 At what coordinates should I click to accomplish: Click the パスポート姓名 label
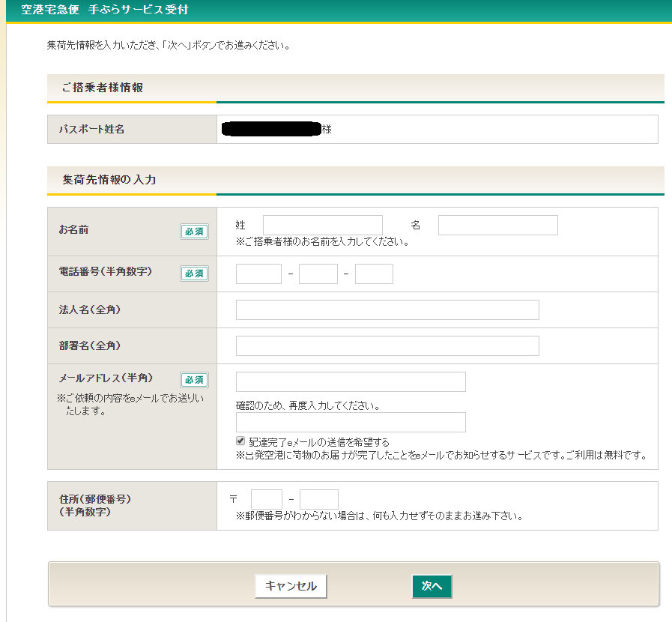coord(91,129)
